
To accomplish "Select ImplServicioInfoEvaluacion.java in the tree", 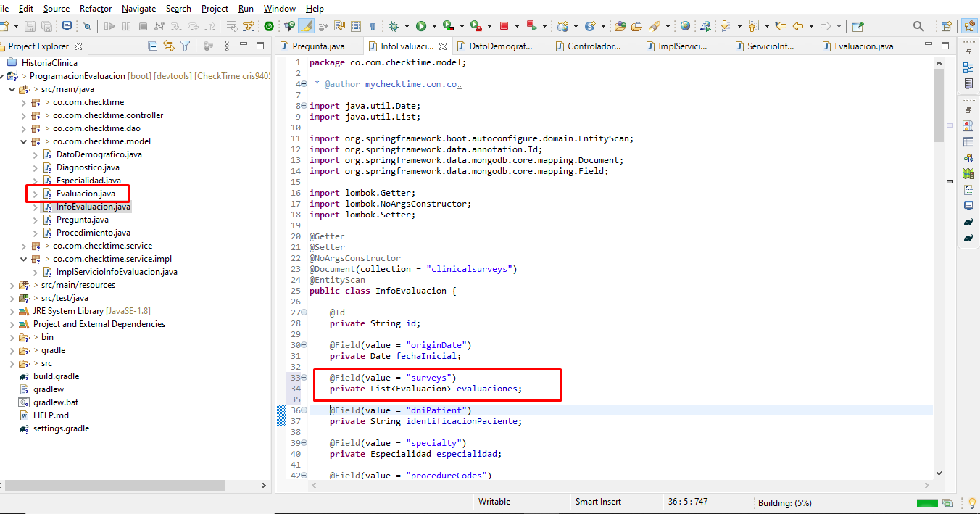I will click(x=117, y=272).
